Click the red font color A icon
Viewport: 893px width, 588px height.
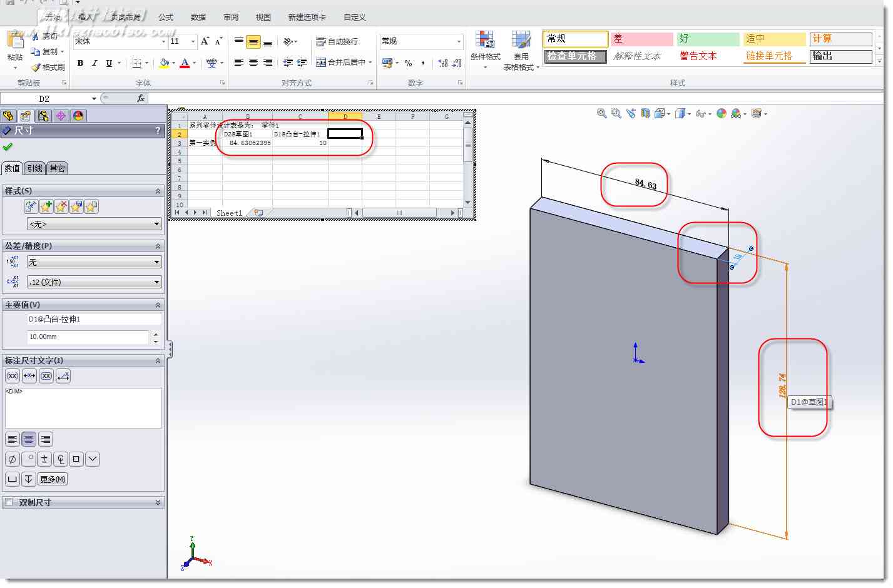(185, 63)
